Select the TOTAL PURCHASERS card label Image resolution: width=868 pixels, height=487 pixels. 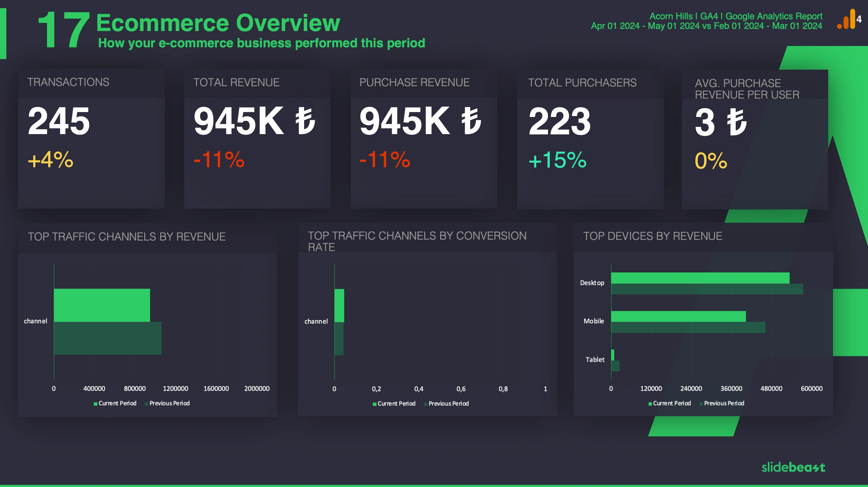pos(582,83)
